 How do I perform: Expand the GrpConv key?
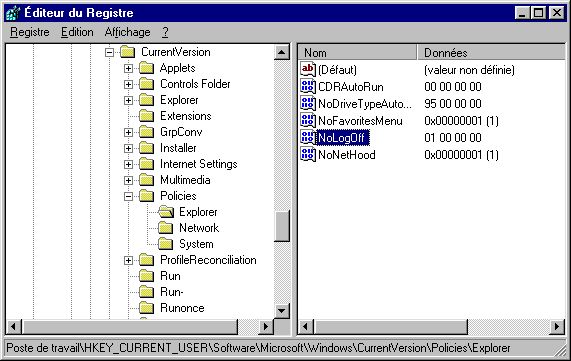pyautogui.click(x=128, y=132)
